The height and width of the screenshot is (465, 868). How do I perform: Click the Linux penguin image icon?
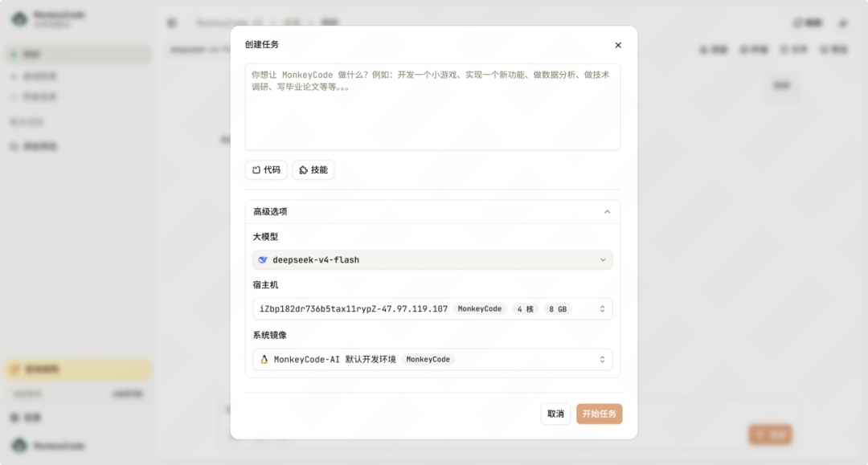tap(264, 360)
